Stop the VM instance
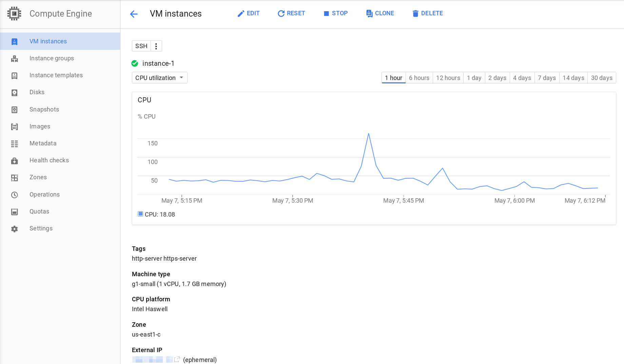 [335, 13]
